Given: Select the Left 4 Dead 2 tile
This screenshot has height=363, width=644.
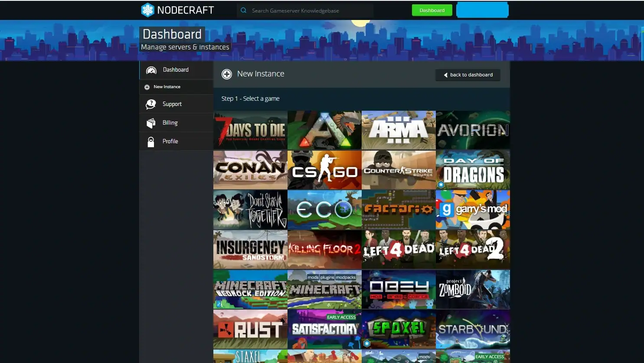Looking at the screenshot, I should pyautogui.click(x=473, y=250).
